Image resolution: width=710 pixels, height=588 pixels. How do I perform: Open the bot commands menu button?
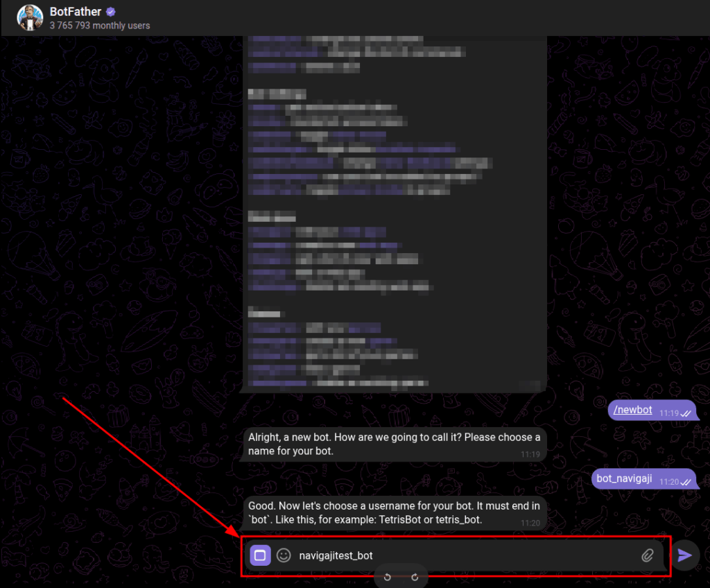260,555
